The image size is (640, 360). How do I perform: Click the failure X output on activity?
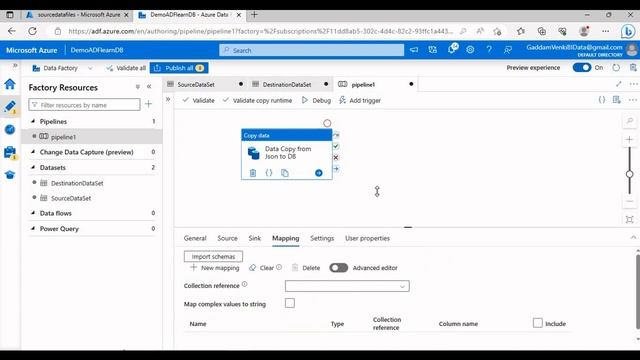click(x=336, y=158)
